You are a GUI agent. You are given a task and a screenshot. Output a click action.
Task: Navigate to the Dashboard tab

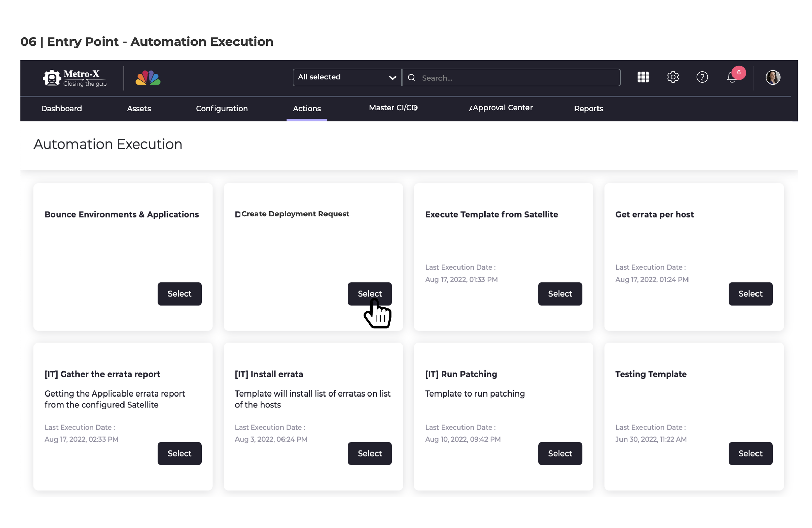(x=62, y=109)
